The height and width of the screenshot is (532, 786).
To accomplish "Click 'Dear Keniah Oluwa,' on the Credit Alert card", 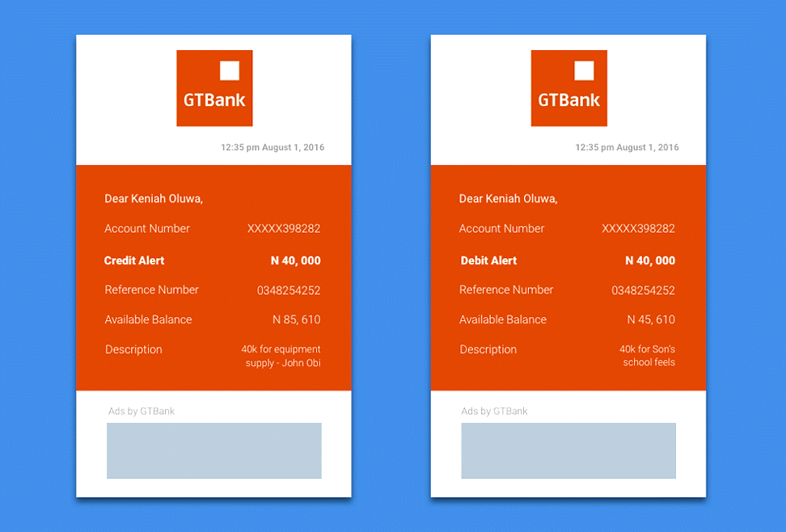I will coord(154,199).
